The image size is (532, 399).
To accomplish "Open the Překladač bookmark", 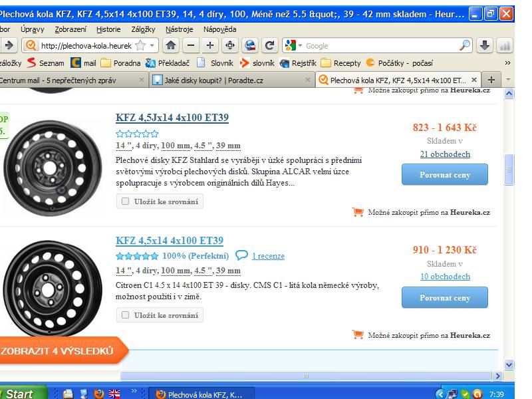I will click(x=168, y=63).
